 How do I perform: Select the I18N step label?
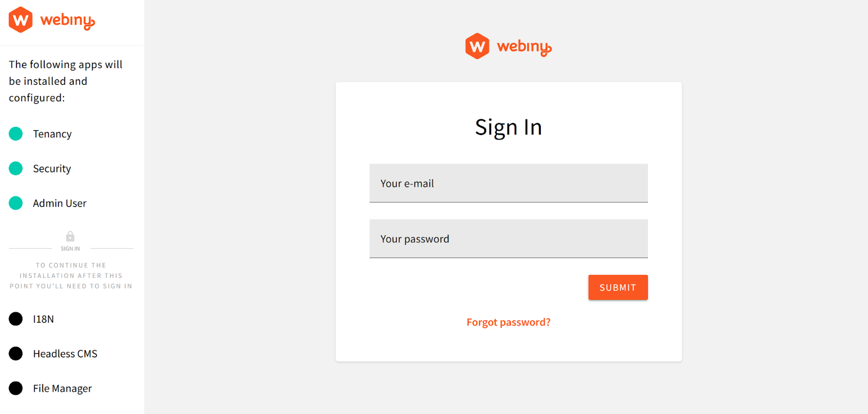click(x=43, y=319)
